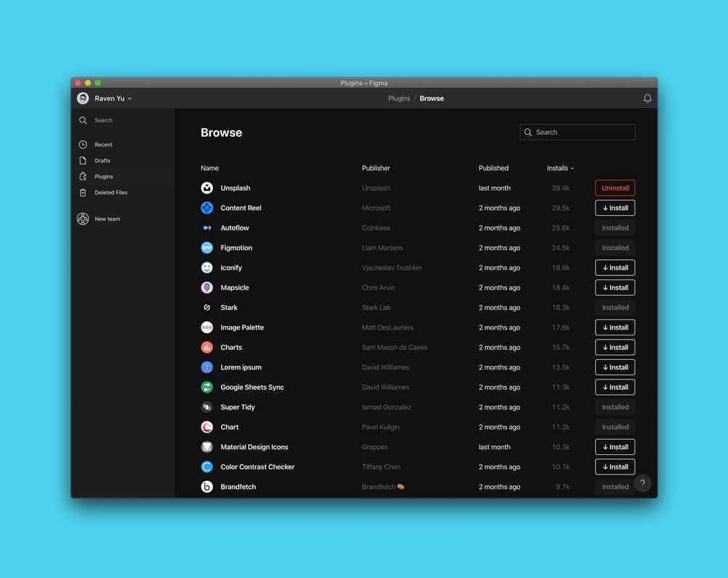Sort by the Published column header

(493, 168)
